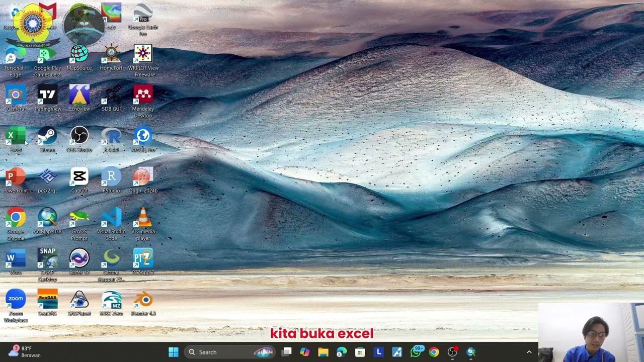
Task: Open the SASPlanet shortcut
Action: point(79,303)
